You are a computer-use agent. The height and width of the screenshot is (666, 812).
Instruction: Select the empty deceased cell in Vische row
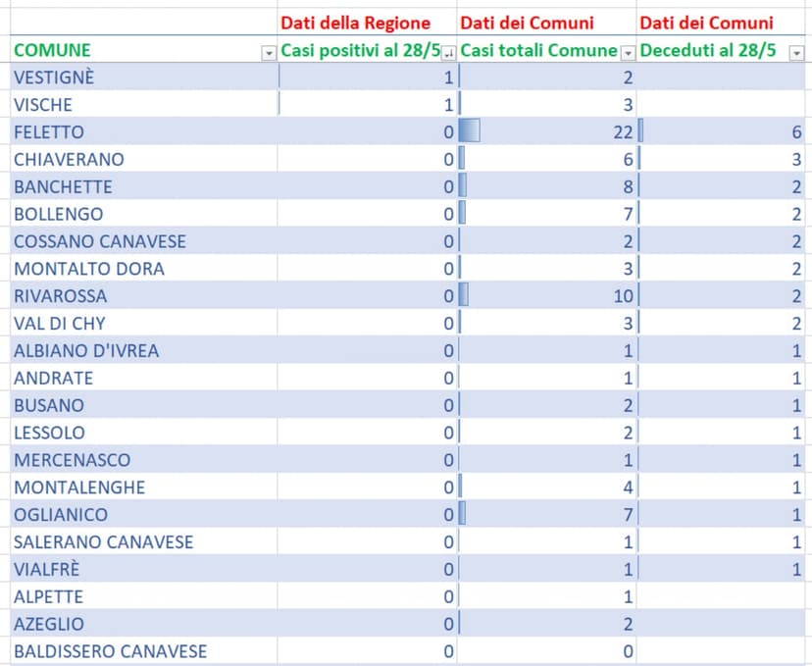click(x=724, y=105)
